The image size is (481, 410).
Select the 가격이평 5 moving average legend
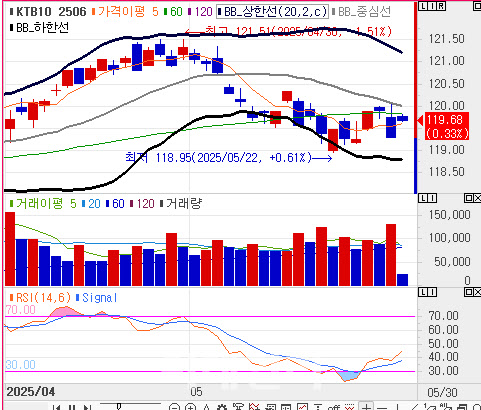125,12
